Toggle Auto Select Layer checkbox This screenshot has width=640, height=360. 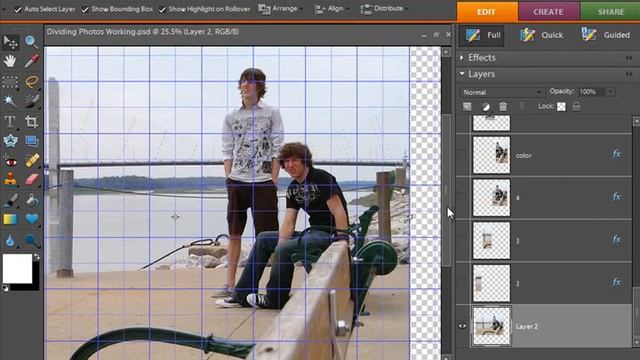click(x=18, y=9)
